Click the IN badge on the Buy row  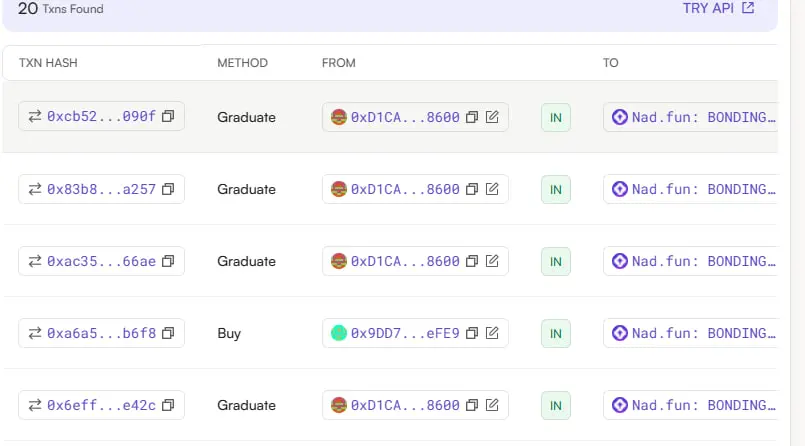556,333
